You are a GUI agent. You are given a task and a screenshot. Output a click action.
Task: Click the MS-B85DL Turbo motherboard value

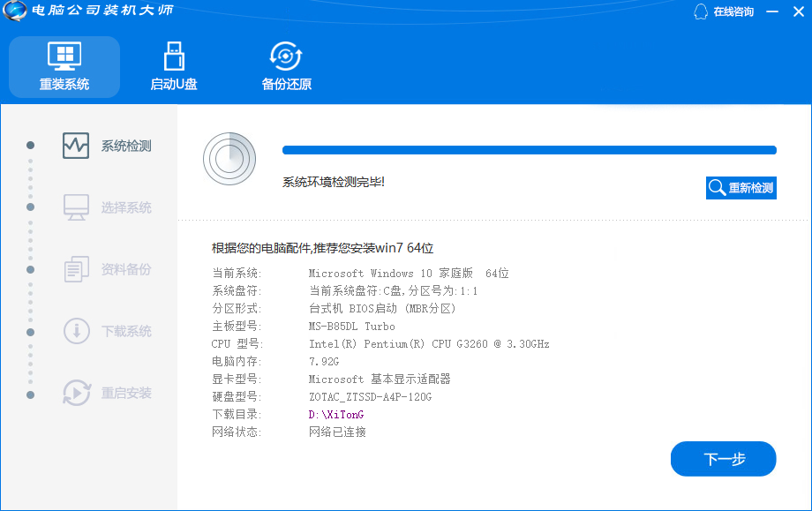tap(351, 327)
